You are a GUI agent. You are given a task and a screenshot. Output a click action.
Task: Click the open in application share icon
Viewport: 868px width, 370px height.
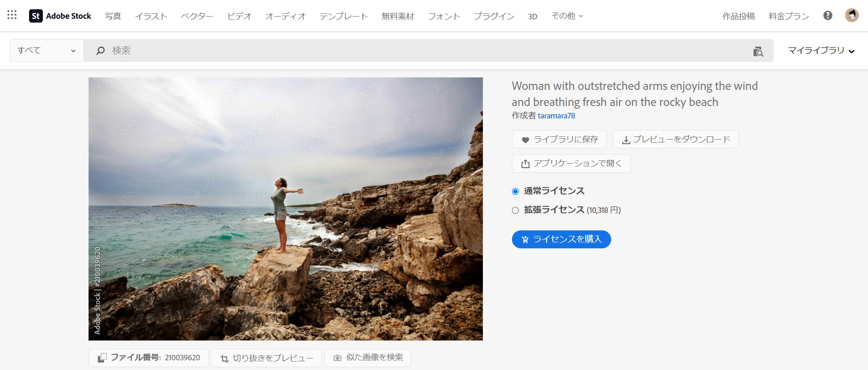click(525, 164)
